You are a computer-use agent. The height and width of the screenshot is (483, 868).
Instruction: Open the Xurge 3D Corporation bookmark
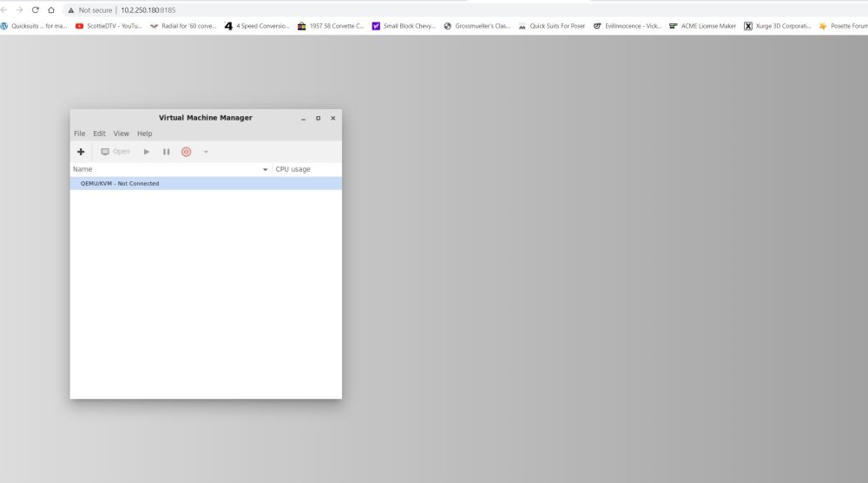pyautogui.click(x=778, y=26)
